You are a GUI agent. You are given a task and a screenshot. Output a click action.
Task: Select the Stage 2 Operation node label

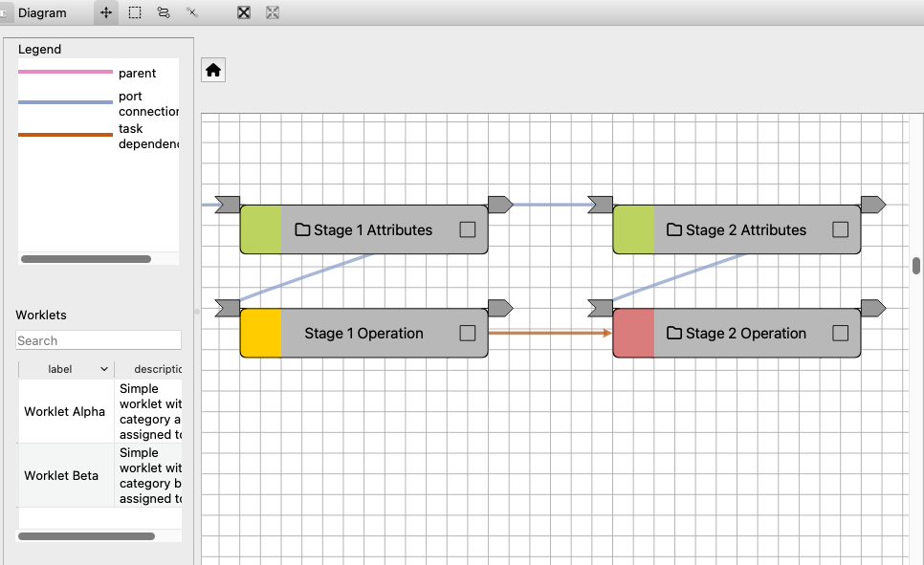(746, 334)
